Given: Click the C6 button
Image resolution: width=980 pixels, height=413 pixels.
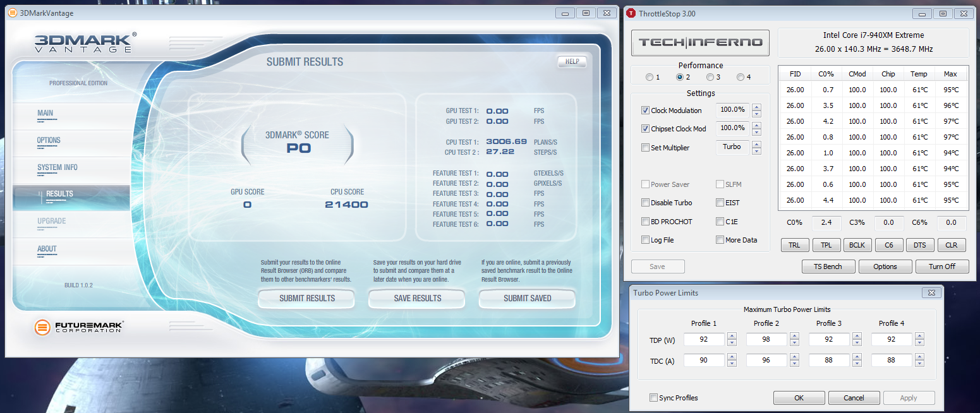Looking at the screenshot, I should click(888, 245).
